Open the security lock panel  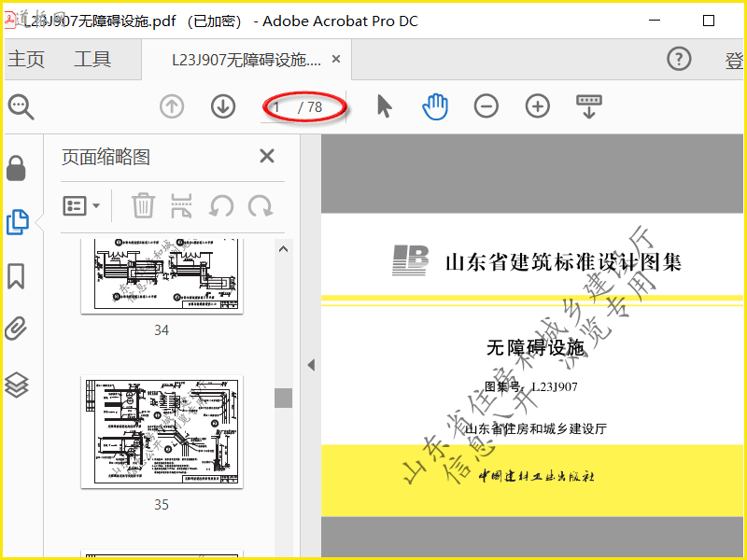16,168
